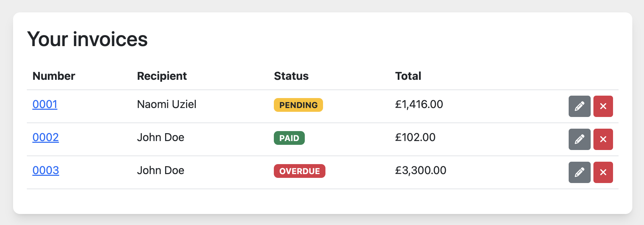This screenshot has width=644, height=225.
Task: Click the PAID status badge on invoice 0002
Action: (289, 138)
